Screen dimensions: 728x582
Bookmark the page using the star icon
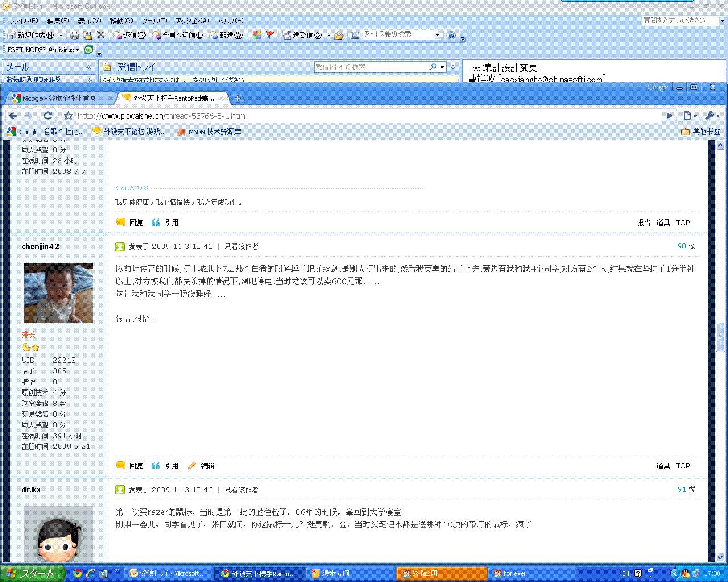point(68,115)
